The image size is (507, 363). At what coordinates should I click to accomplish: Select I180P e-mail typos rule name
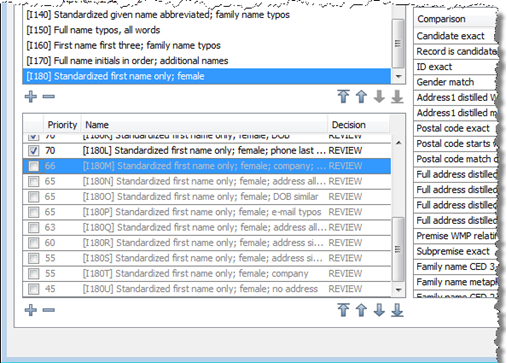click(202, 212)
